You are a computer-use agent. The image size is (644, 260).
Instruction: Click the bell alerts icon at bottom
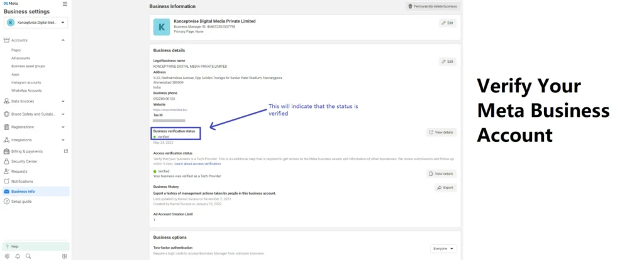click(18, 256)
